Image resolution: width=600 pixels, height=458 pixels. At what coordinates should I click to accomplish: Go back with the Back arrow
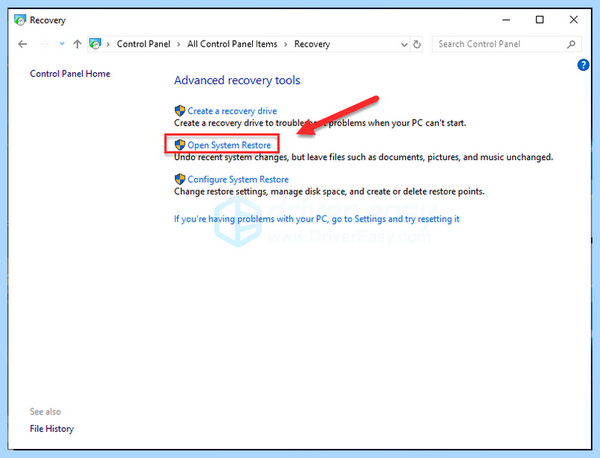pos(23,44)
